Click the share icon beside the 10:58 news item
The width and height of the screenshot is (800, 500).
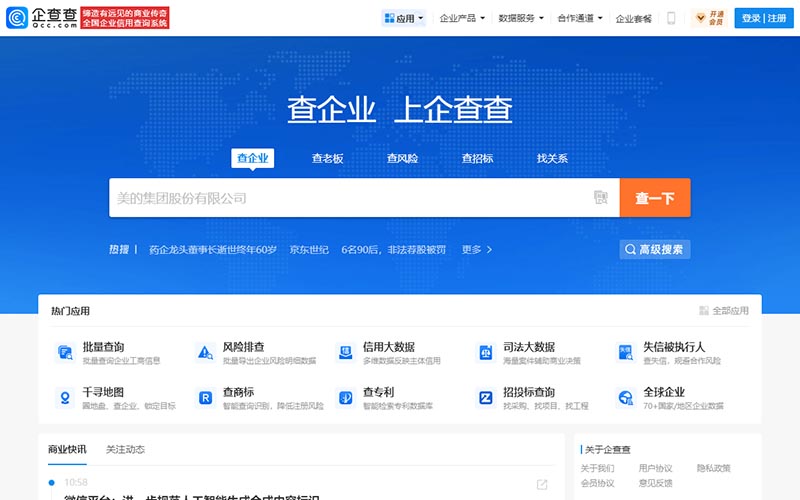(x=542, y=484)
